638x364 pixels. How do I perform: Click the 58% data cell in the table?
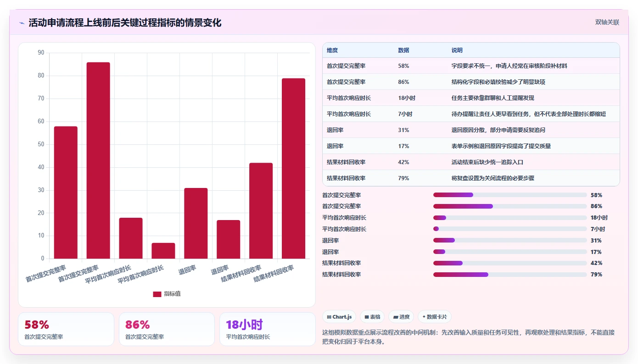click(x=403, y=66)
